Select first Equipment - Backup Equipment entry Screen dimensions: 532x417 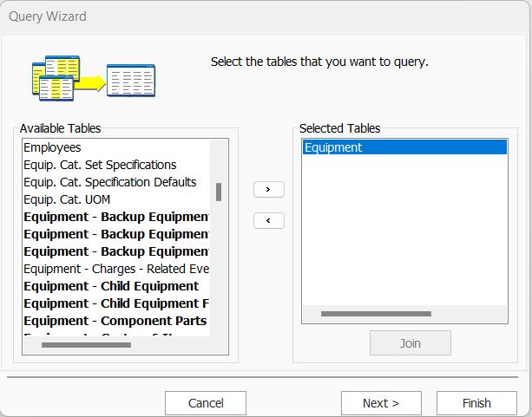116,217
